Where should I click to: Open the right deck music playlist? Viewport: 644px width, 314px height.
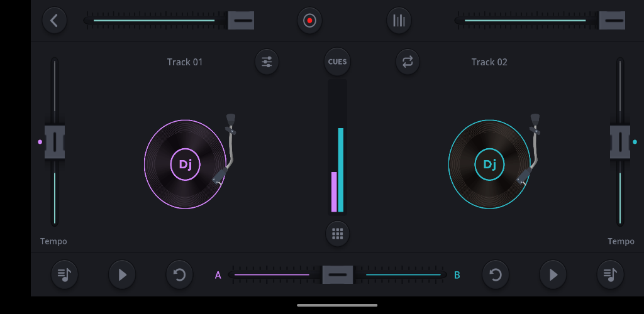[x=610, y=274]
